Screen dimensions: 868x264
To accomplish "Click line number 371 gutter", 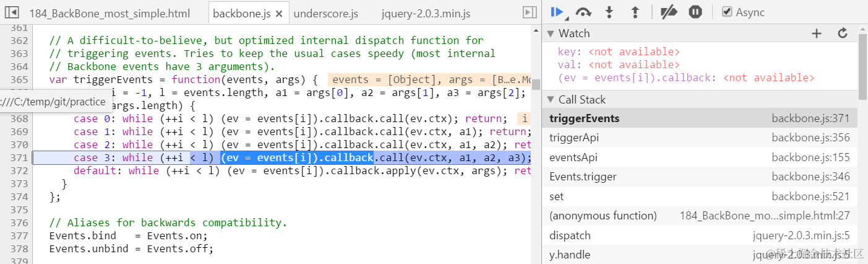I will [x=20, y=157].
